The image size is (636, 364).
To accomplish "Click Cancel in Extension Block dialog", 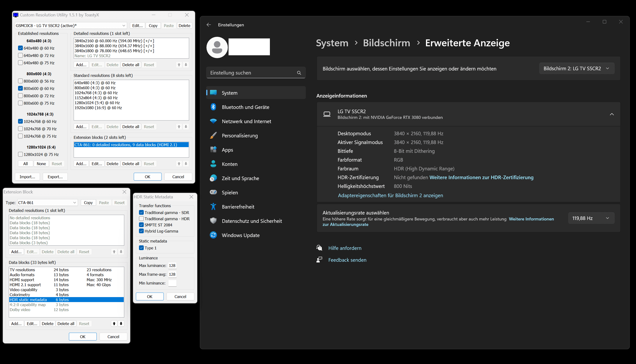I will click(113, 337).
